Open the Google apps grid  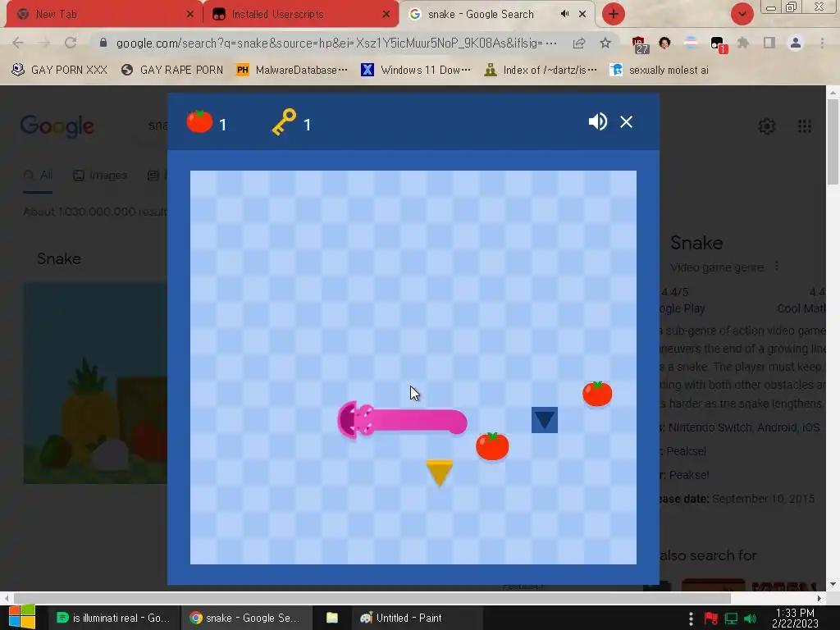(805, 126)
